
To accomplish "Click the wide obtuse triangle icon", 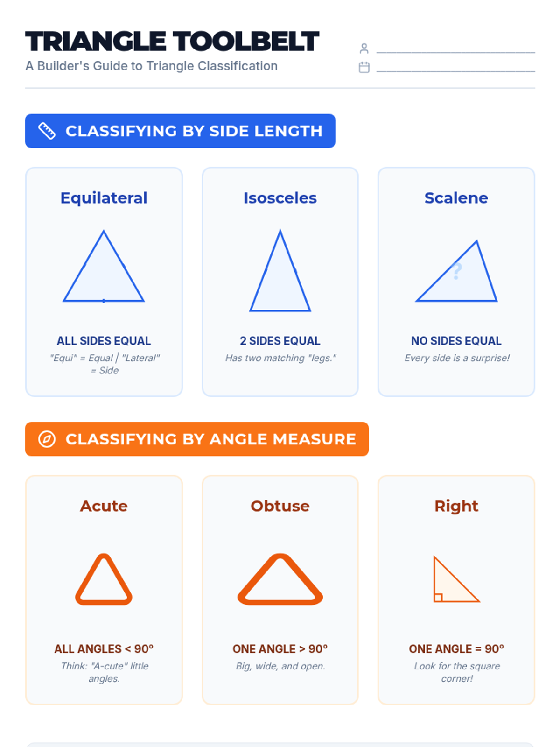I will click(280, 581).
